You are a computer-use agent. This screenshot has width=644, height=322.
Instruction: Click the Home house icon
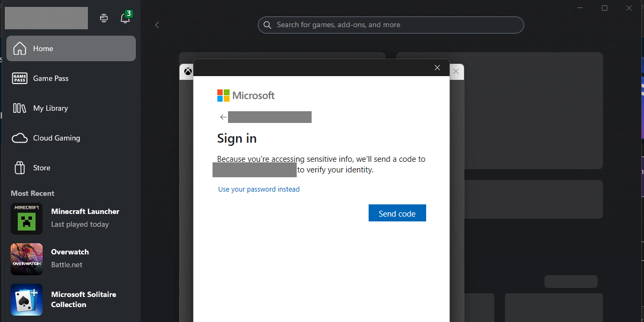20,48
